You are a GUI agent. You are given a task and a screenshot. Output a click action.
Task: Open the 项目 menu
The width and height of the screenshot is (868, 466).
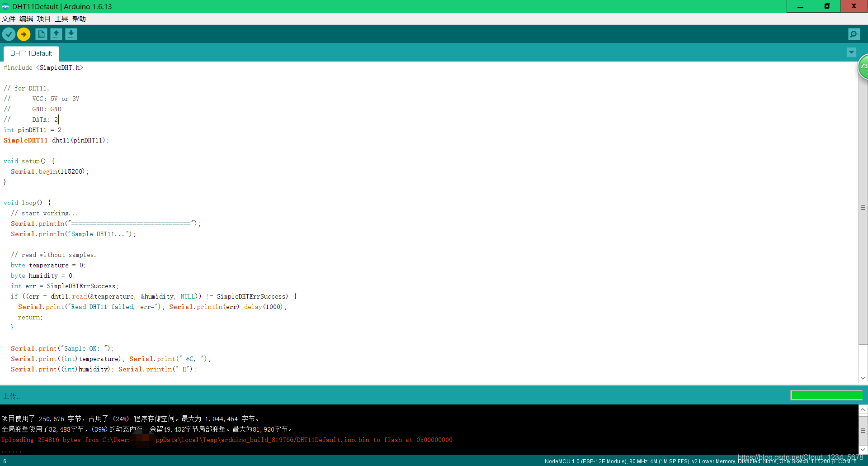point(44,19)
